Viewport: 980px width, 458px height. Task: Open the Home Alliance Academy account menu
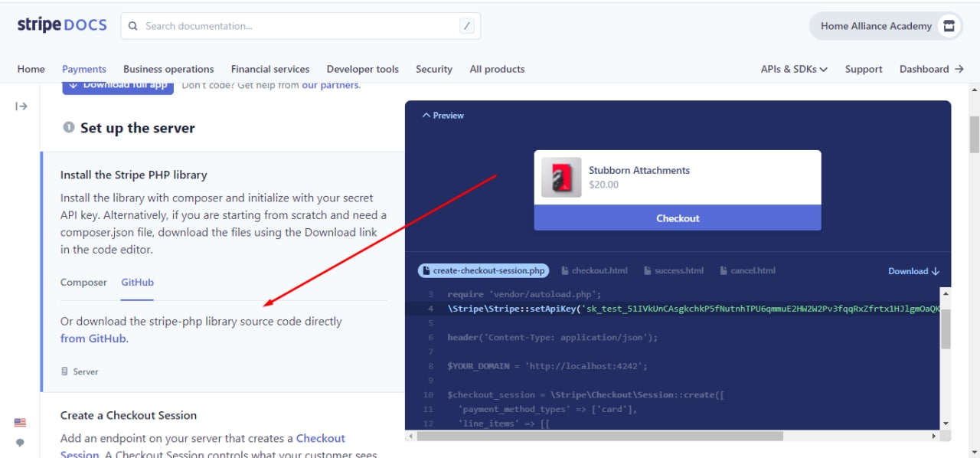coord(887,26)
